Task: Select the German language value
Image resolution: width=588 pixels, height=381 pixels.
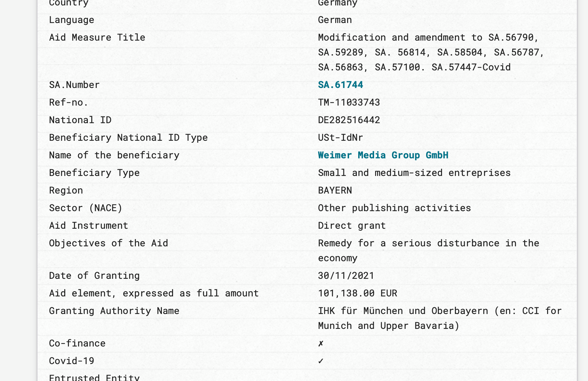Action: [x=335, y=20]
